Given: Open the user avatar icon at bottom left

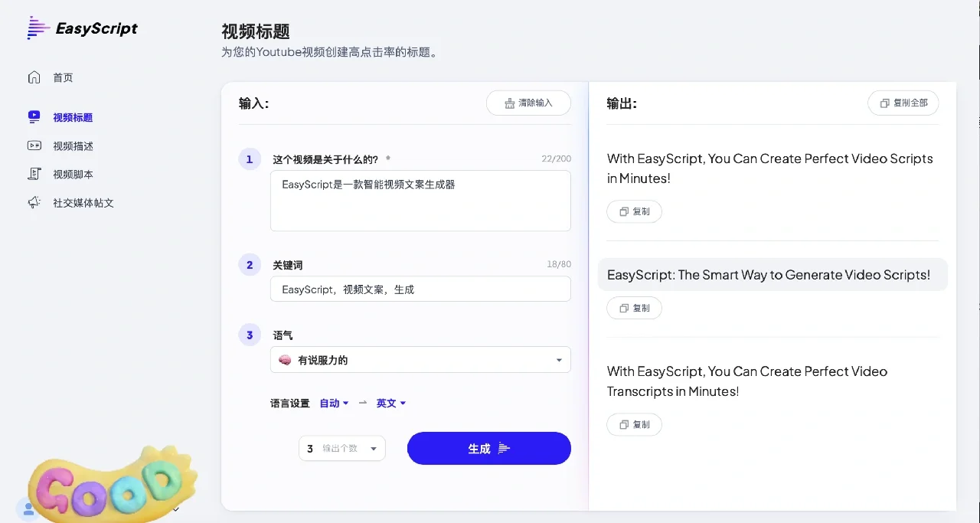Looking at the screenshot, I should [28, 509].
